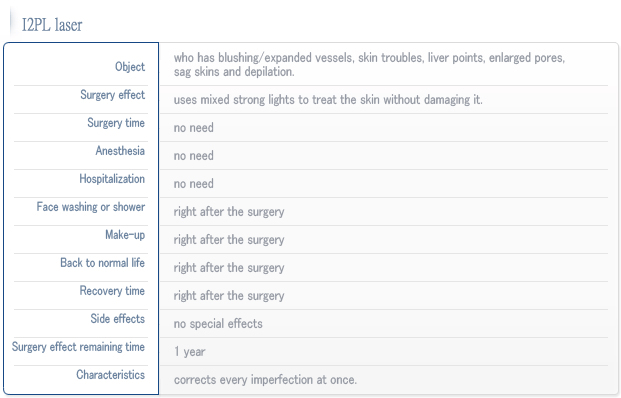
Task: Click Face washing or shower label
Action: (x=91, y=207)
